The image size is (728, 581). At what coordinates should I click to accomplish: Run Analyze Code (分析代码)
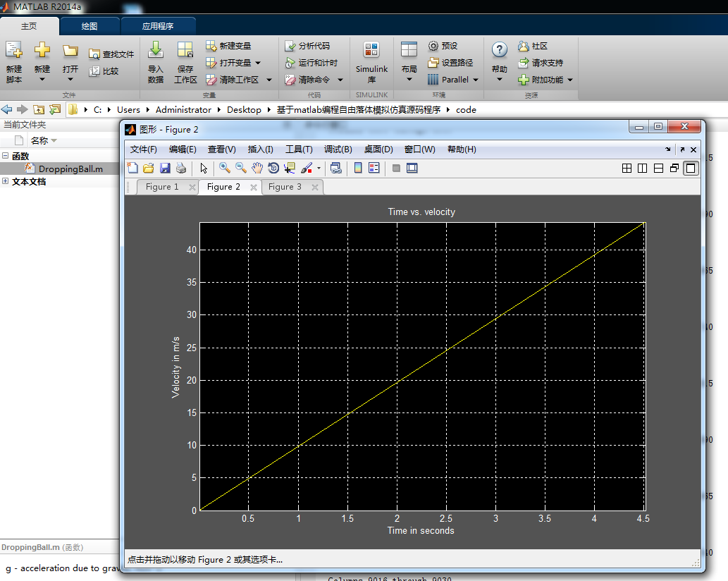tap(307, 46)
